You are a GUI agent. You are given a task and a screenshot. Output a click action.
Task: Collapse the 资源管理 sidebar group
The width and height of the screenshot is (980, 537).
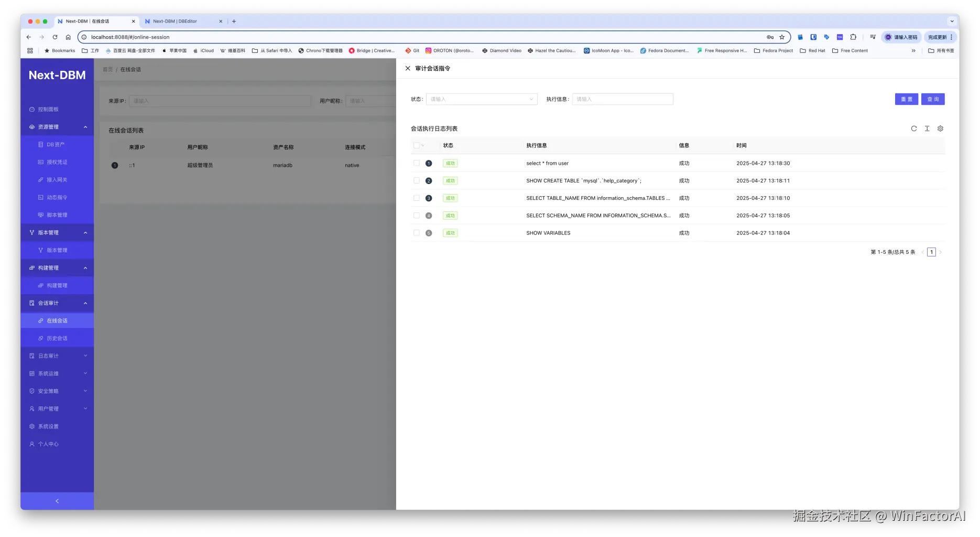point(57,127)
